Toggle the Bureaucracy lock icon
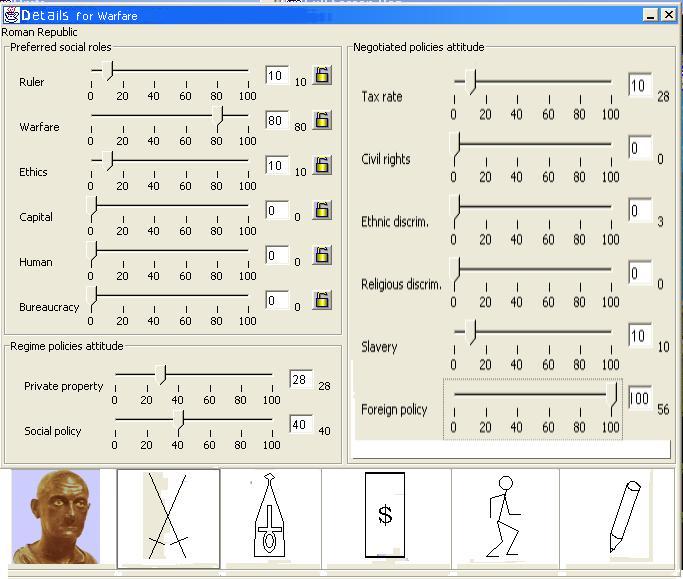 (x=322, y=300)
